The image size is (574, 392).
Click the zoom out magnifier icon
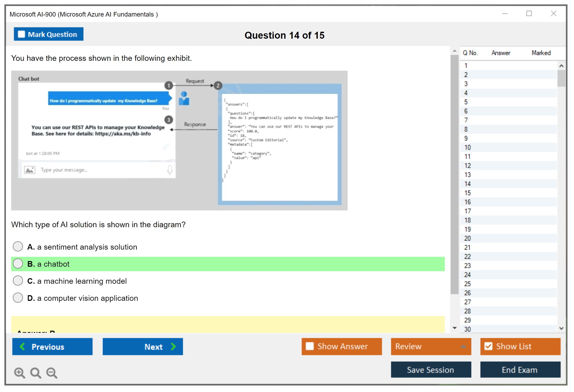click(x=52, y=373)
